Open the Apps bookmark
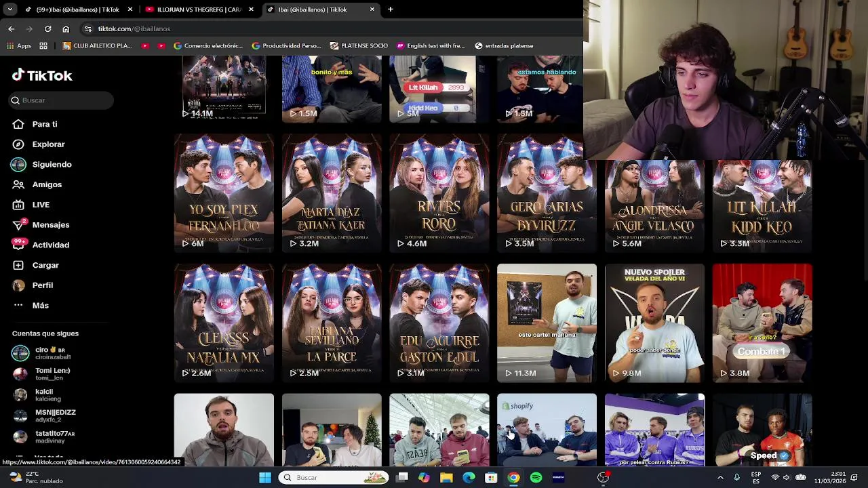Image resolution: width=868 pixels, height=488 pixels. [x=19, y=45]
